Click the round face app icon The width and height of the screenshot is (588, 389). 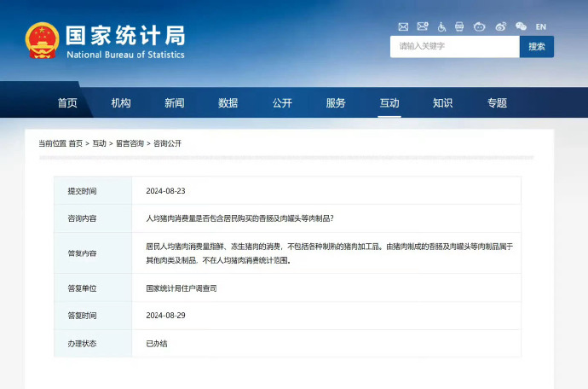coord(479,26)
